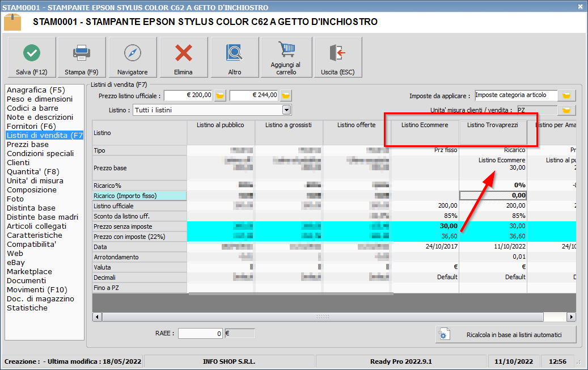Expand the Listino dropdown arrow
588x370 pixels.
(286, 110)
